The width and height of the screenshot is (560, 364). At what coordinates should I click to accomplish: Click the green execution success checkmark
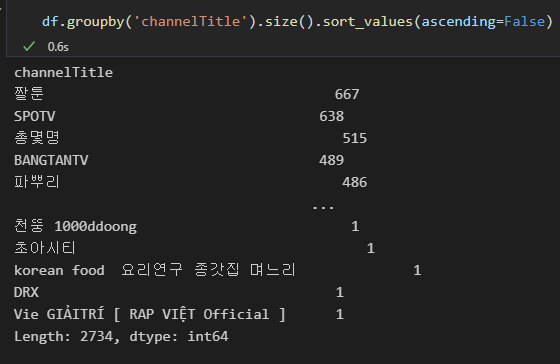[29, 46]
